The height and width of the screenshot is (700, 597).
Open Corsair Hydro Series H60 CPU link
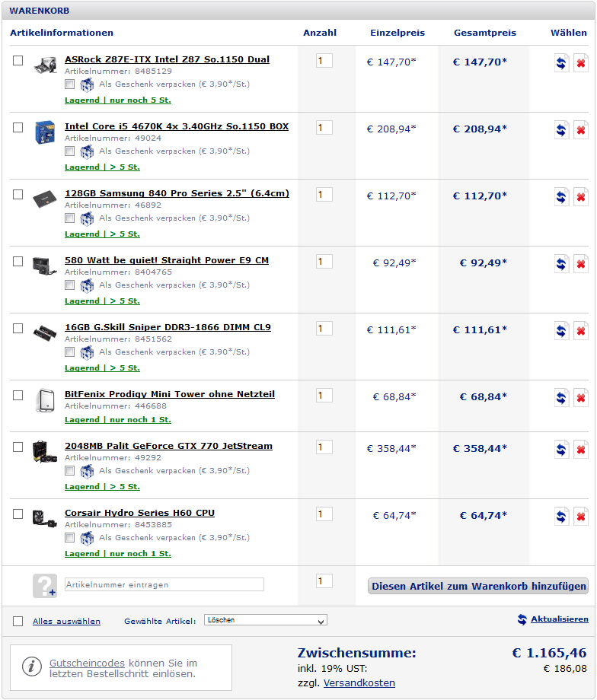(139, 513)
